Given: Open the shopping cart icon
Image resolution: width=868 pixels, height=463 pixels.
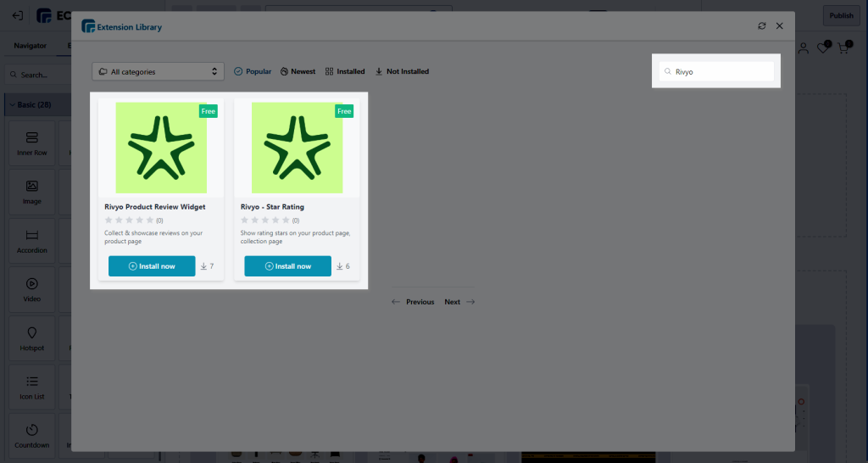Looking at the screenshot, I should pos(843,48).
